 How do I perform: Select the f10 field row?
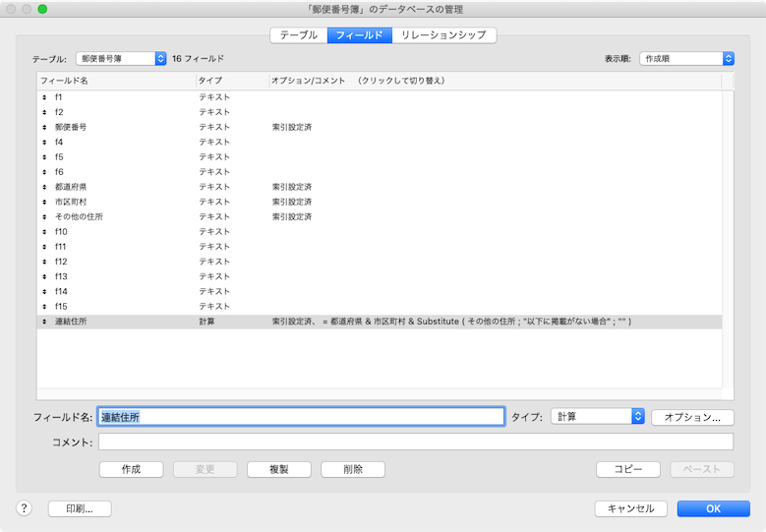click(x=118, y=231)
